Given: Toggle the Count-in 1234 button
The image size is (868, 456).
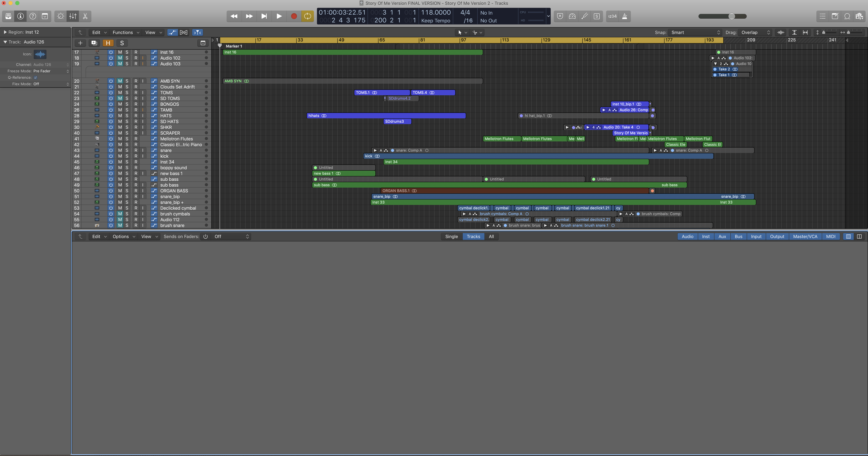Looking at the screenshot, I should pos(612,16).
